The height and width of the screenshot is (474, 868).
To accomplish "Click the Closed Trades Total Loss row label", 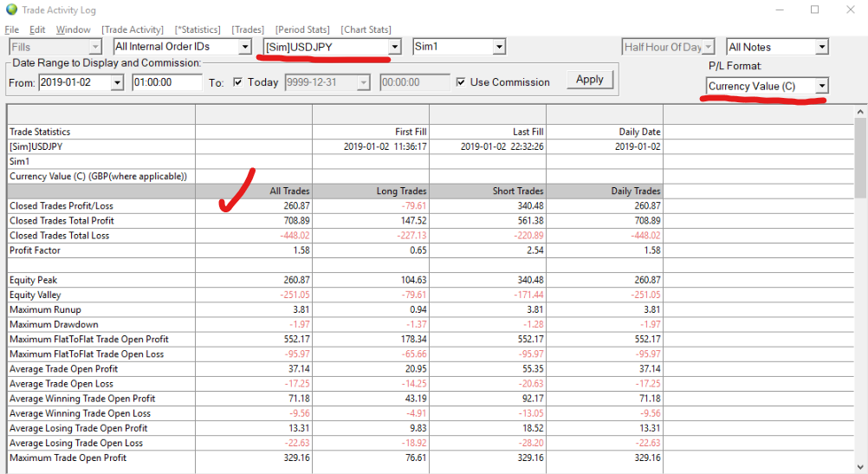I will coord(59,236).
